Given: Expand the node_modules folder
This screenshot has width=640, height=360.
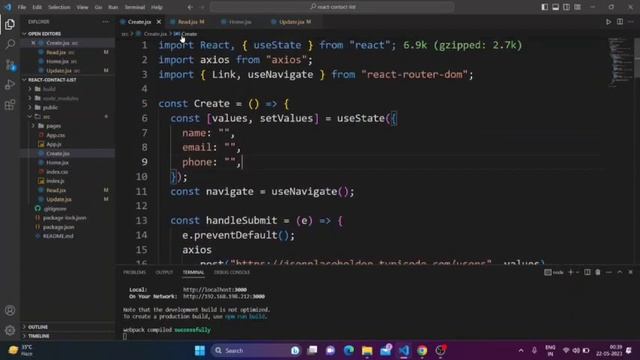Looking at the screenshot, I should click(60, 98).
